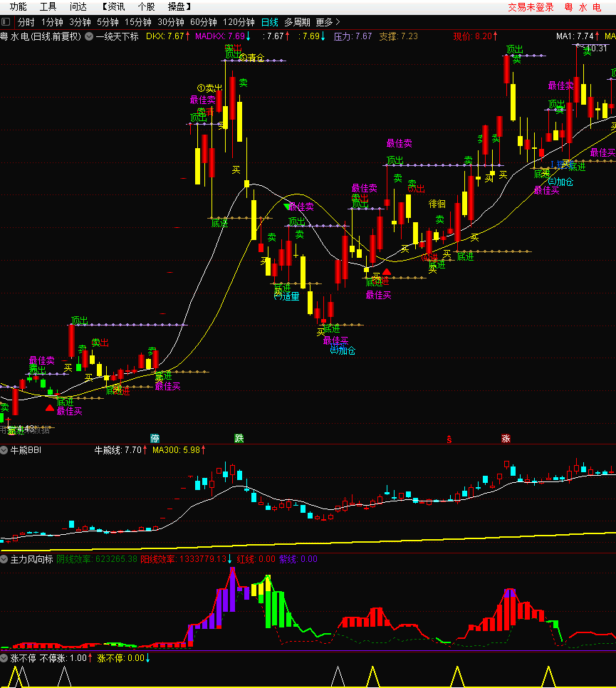Click the 交易未登录 login link
Viewport: 616px width, 688px height.
click(x=531, y=7)
